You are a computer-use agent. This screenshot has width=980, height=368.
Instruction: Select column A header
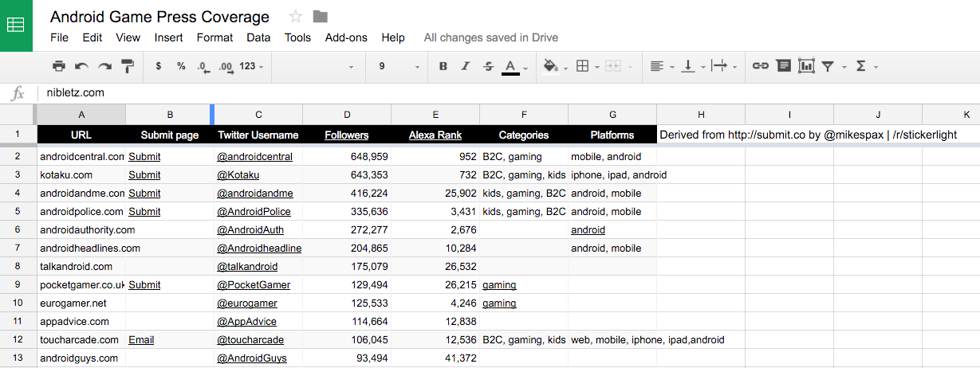point(81,115)
